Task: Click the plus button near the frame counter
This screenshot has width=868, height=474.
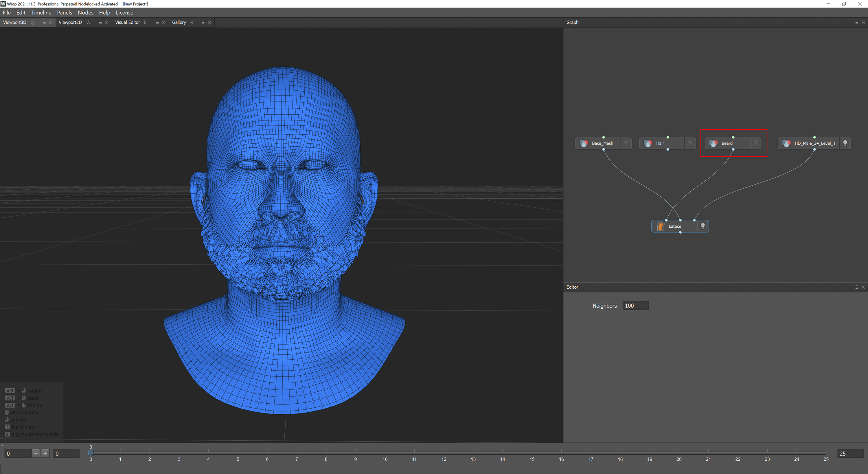Action: point(45,453)
